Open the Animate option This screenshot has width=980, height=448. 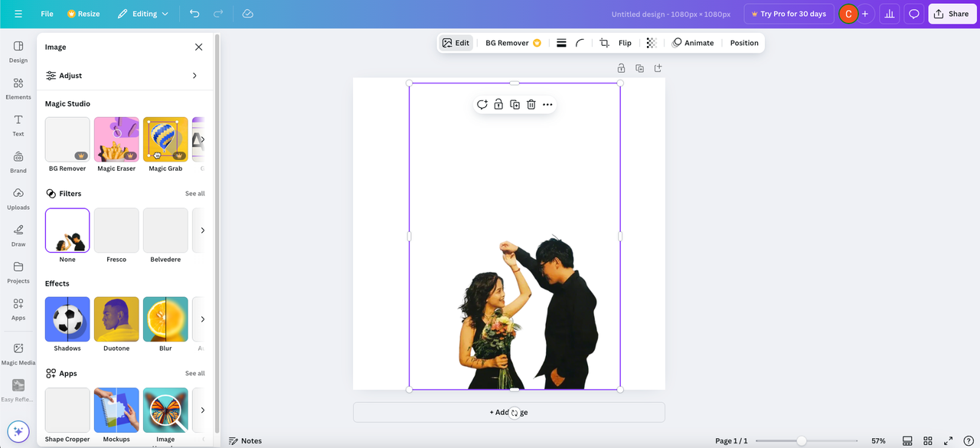(x=693, y=43)
